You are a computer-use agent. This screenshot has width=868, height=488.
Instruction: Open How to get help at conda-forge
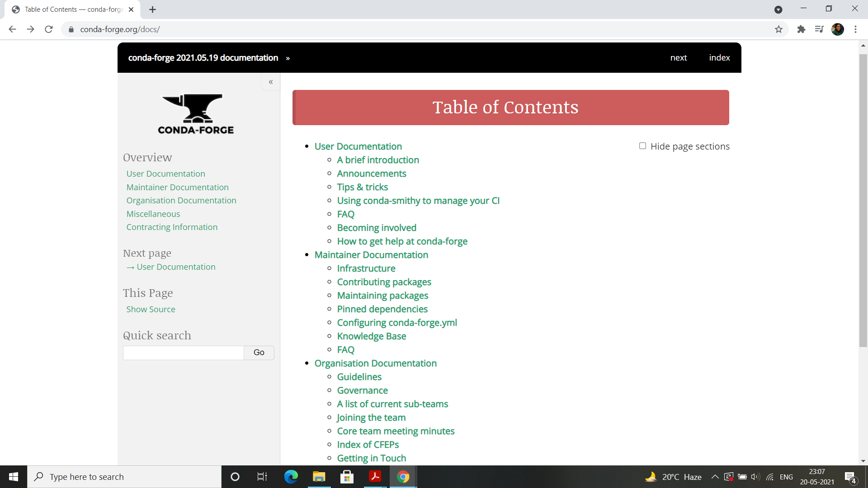tap(402, 241)
